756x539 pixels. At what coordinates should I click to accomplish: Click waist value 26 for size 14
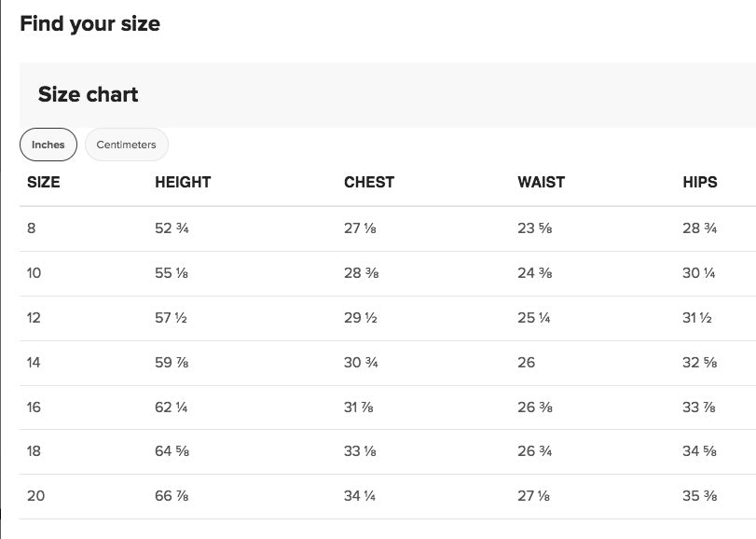[x=527, y=362]
